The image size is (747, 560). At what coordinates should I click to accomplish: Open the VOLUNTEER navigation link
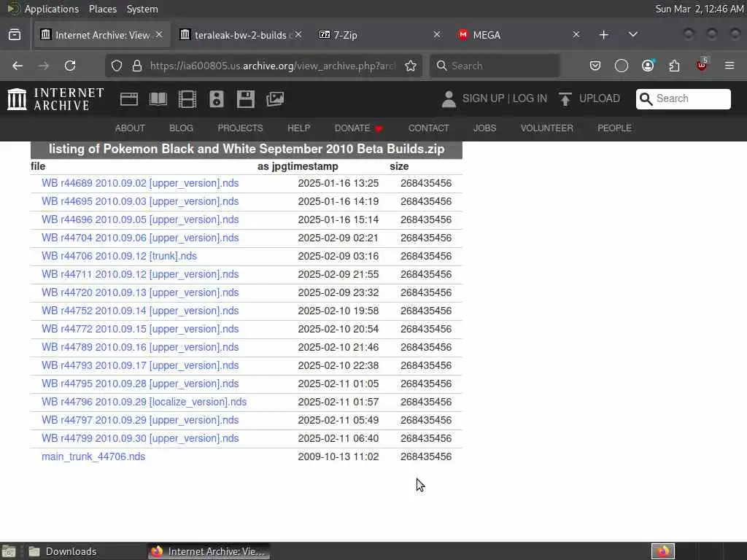point(547,128)
